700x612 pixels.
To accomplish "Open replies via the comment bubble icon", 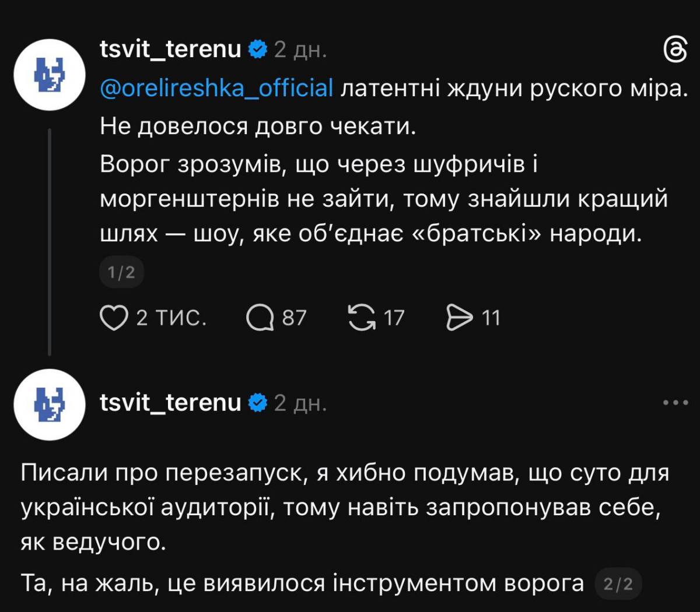I will click(x=260, y=318).
